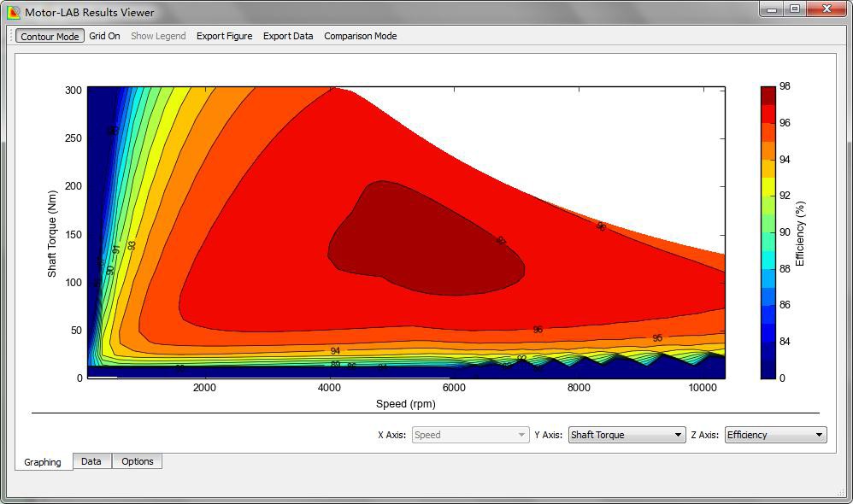Screen dimensions: 853x504
Task: Maximize the Results Viewer window
Action: pos(795,9)
